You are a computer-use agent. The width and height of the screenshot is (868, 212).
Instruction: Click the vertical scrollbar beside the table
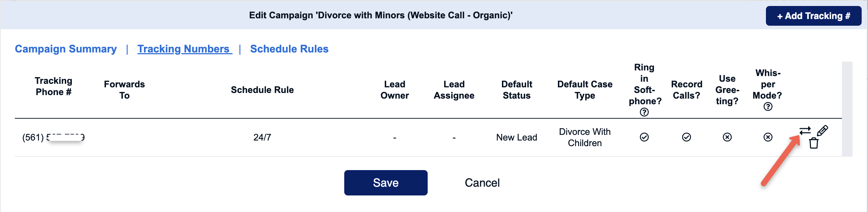[847, 109]
